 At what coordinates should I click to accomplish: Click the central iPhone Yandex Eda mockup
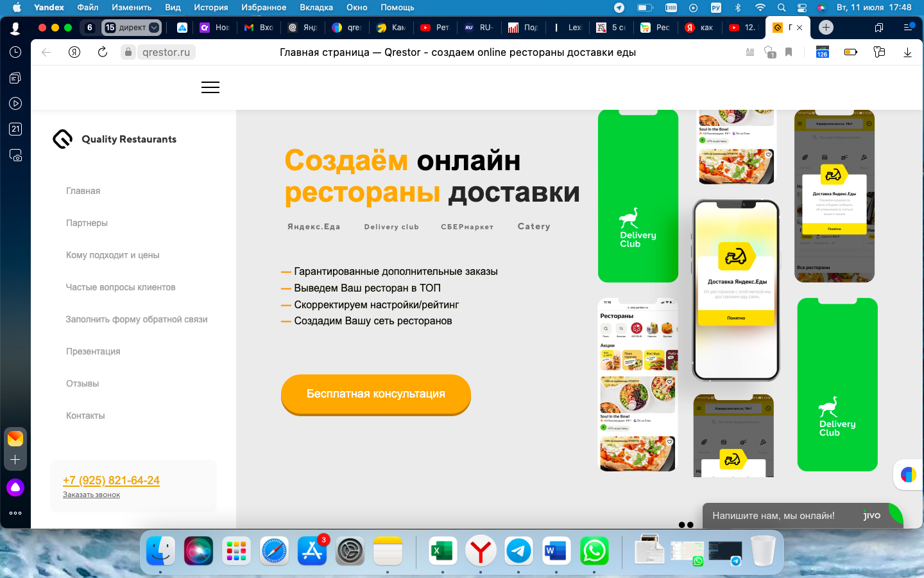point(736,290)
